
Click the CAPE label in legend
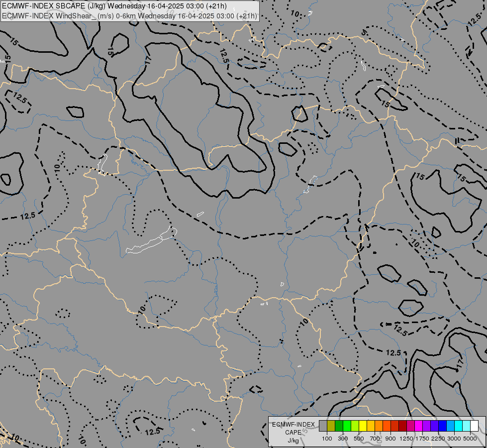pyautogui.click(x=293, y=433)
